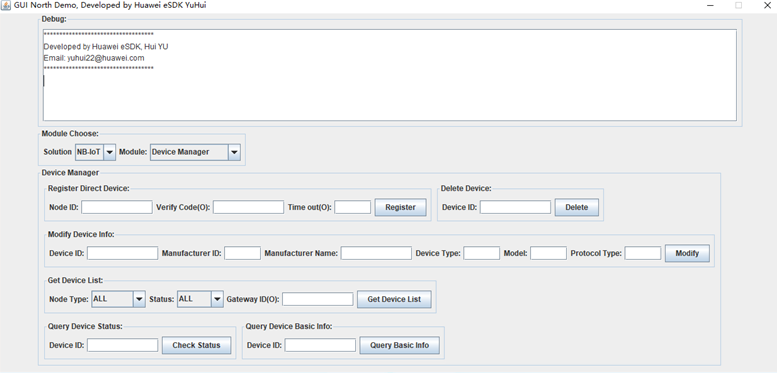The height and width of the screenshot is (373, 777).
Task: Expand the Status ALL dropdown
Action: click(200, 299)
